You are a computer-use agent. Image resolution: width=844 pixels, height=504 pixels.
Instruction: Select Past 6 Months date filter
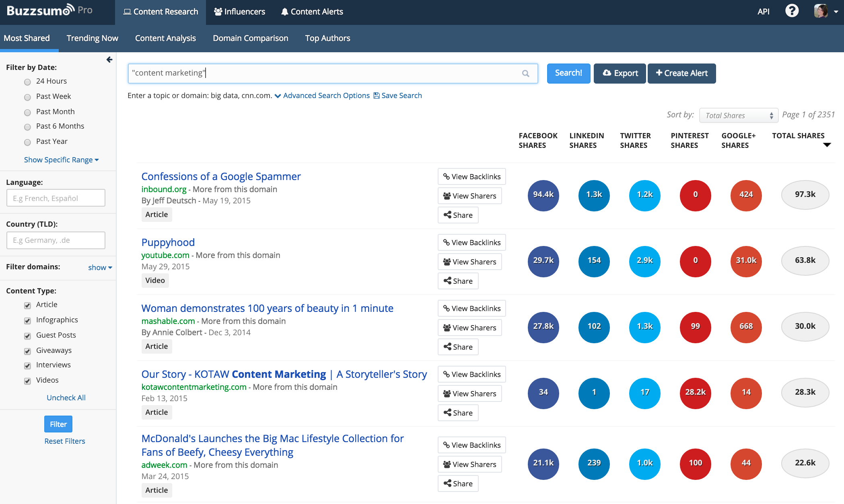pos(27,127)
